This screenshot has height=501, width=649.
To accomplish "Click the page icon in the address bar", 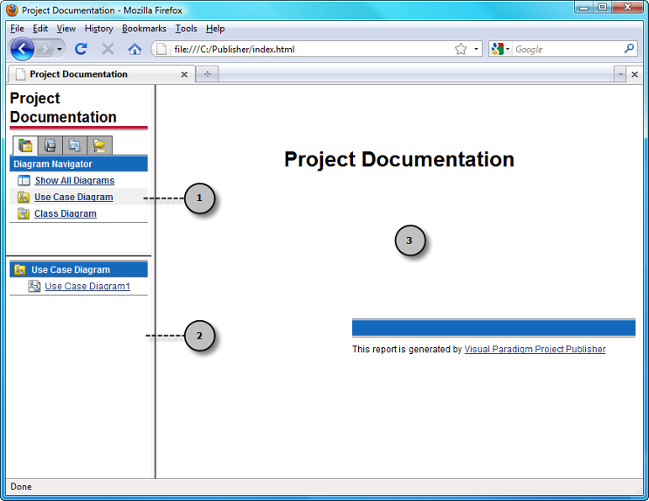I will coord(162,49).
